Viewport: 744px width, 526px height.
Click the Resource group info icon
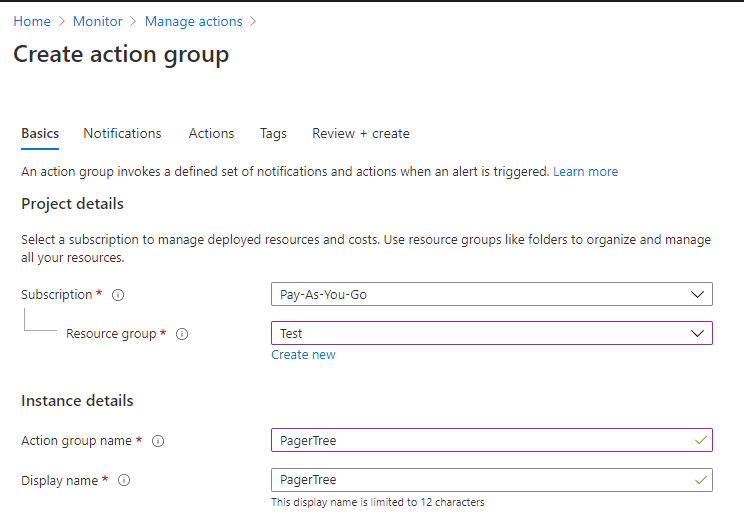click(181, 334)
